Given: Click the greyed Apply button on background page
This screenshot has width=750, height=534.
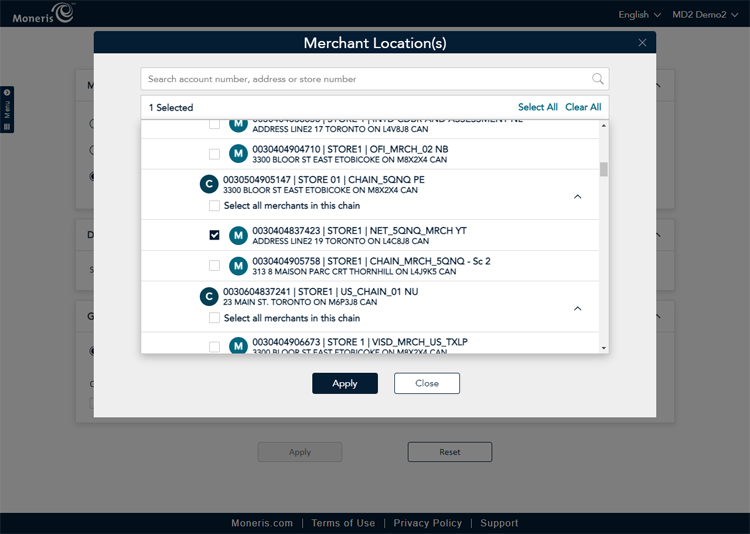Looking at the screenshot, I should pos(300,452).
